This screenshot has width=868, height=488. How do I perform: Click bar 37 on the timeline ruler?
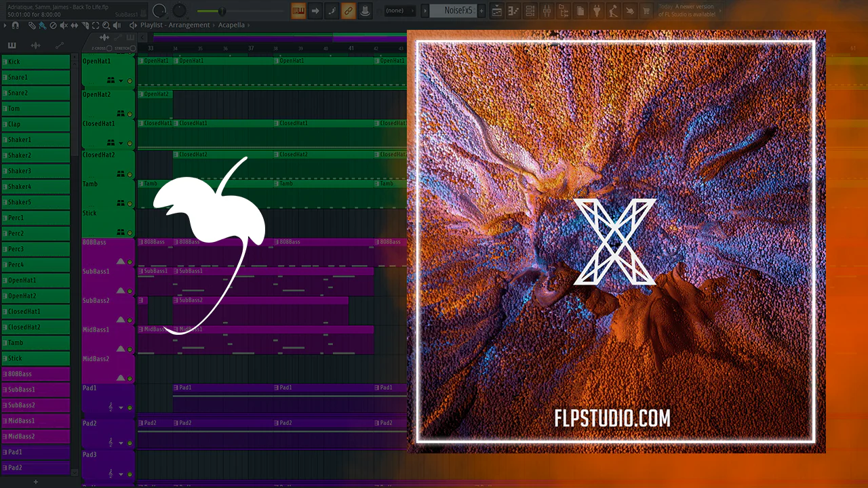(251, 48)
